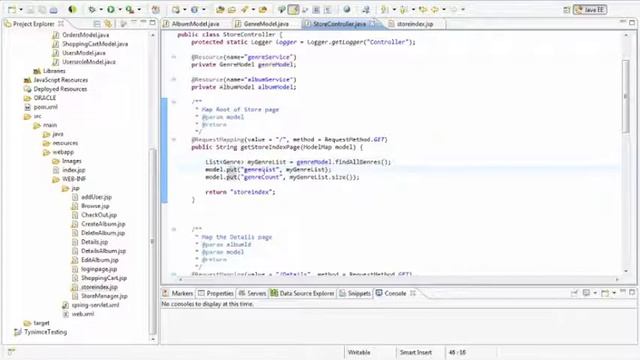Click the Display Selected Console icon
This screenshot has width=640, height=360.
pyautogui.click(x=587, y=293)
